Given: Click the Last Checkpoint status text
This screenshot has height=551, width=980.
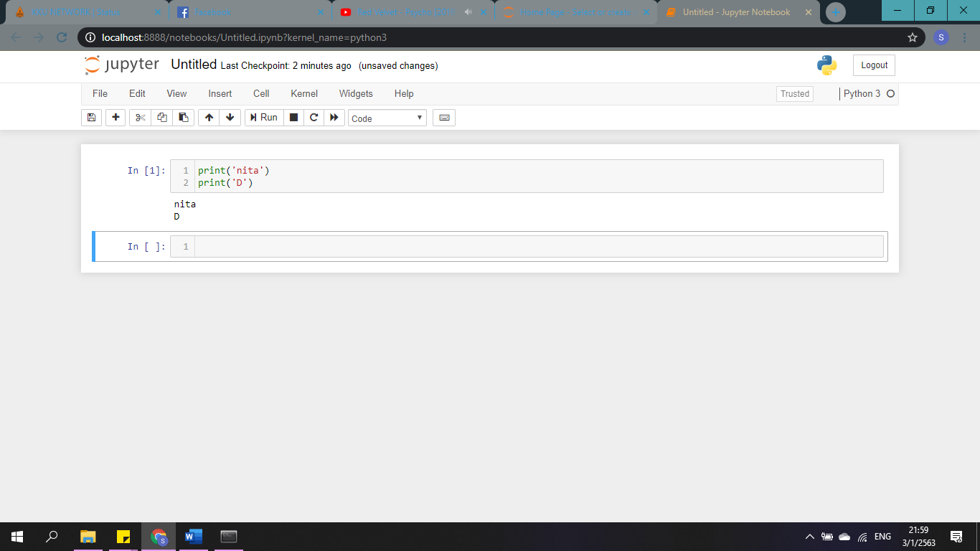Looking at the screenshot, I should (286, 66).
